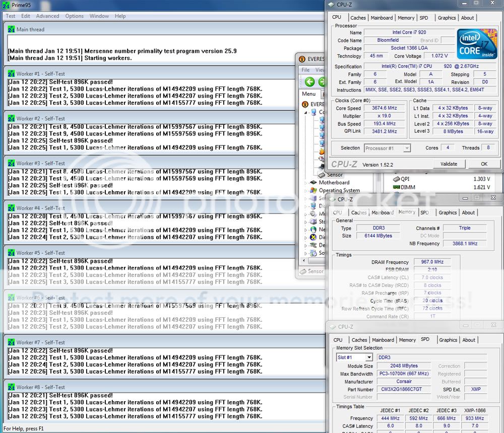Open the Processor #1 selection dropdown

pos(407,148)
